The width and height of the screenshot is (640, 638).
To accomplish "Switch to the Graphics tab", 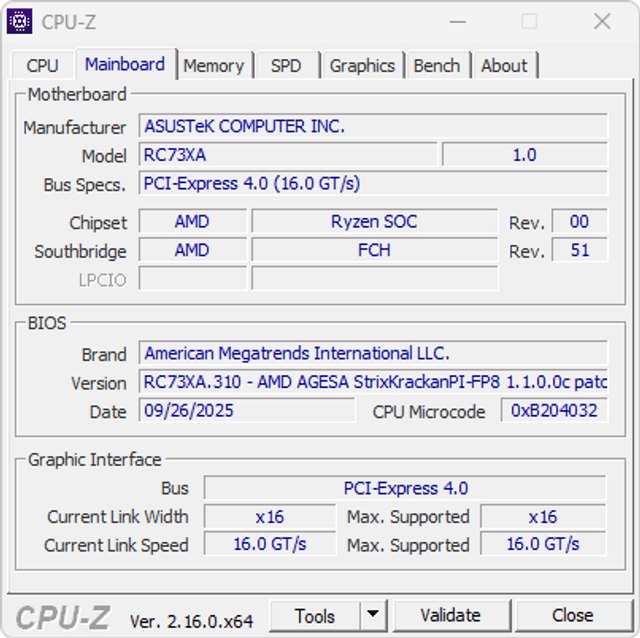I will [x=362, y=65].
